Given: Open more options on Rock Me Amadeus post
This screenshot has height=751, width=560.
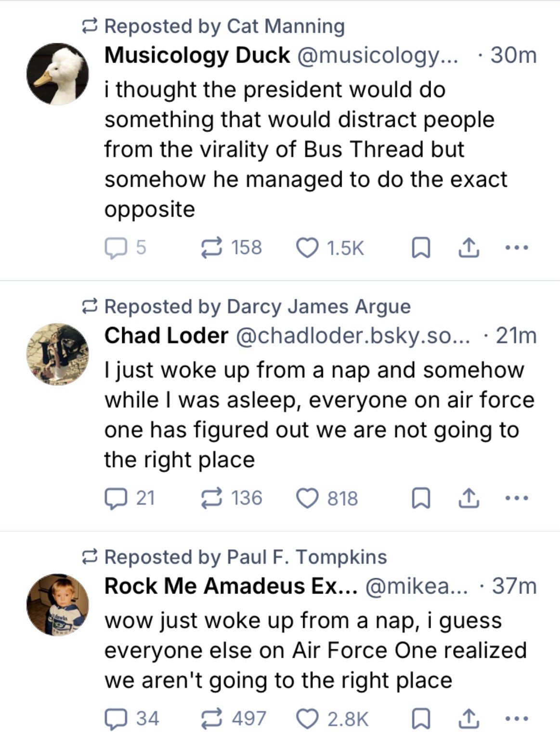Looking at the screenshot, I should [x=517, y=719].
